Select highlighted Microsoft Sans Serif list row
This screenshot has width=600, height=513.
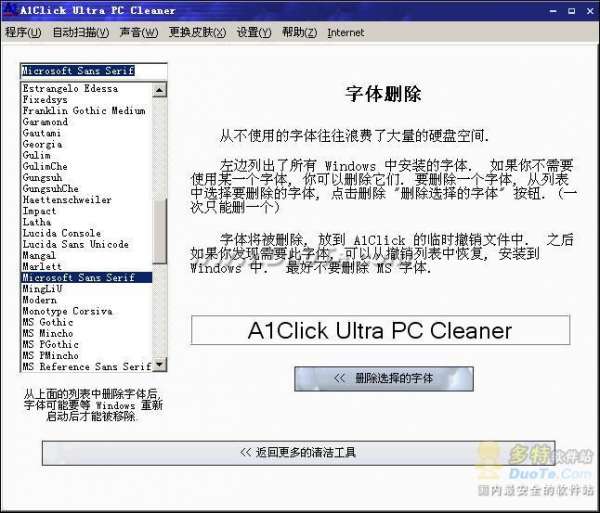(86, 277)
